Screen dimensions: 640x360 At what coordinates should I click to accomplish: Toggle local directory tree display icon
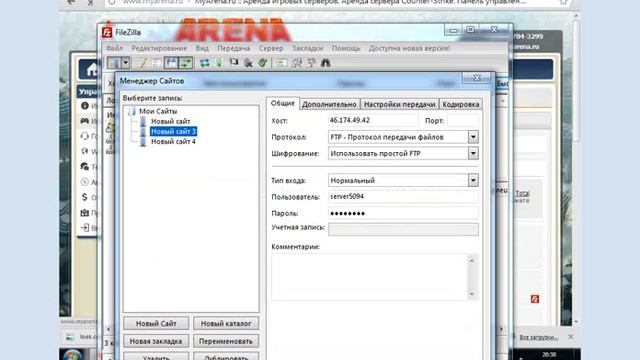156,63
